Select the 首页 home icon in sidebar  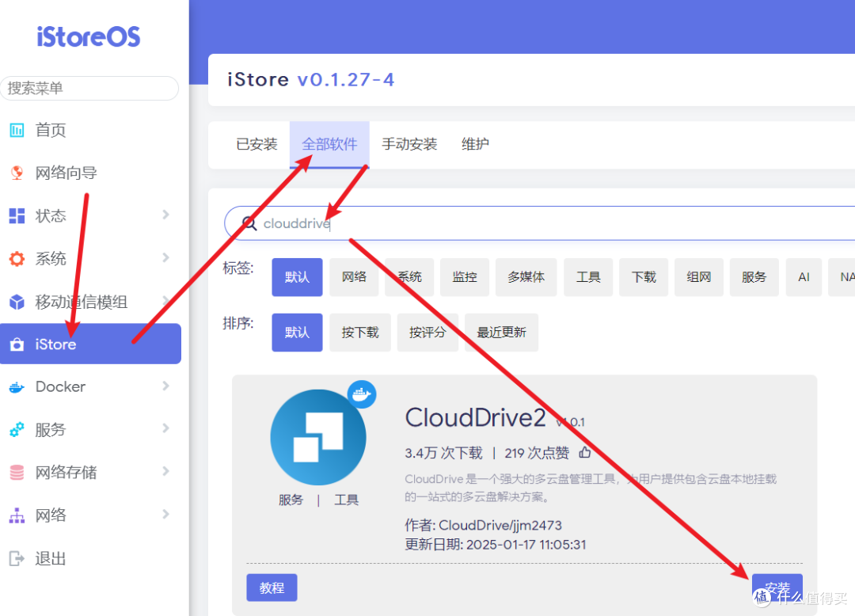click(17, 129)
